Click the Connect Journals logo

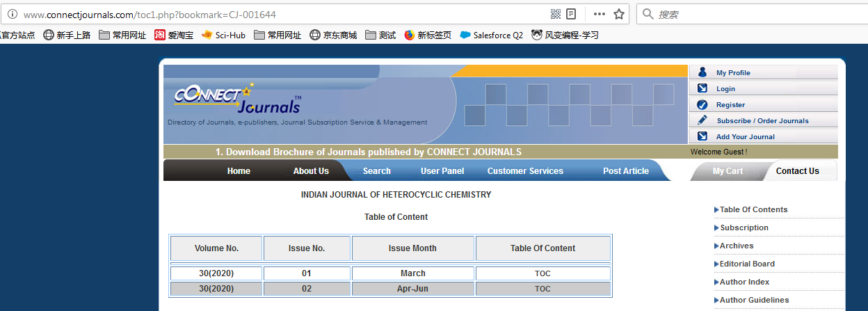(238, 99)
